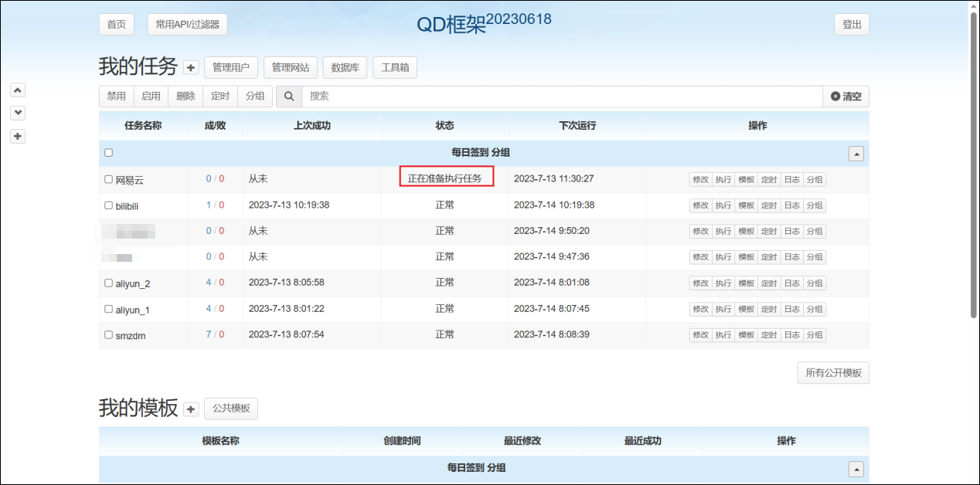Tick the checkbox for 网易云 task
Image resolution: width=980 pixels, height=485 pixels.
tap(109, 179)
